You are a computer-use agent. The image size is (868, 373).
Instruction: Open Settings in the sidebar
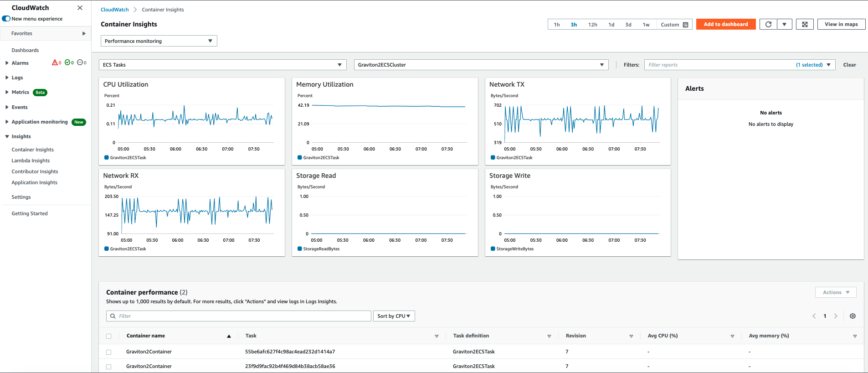click(21, 197)
